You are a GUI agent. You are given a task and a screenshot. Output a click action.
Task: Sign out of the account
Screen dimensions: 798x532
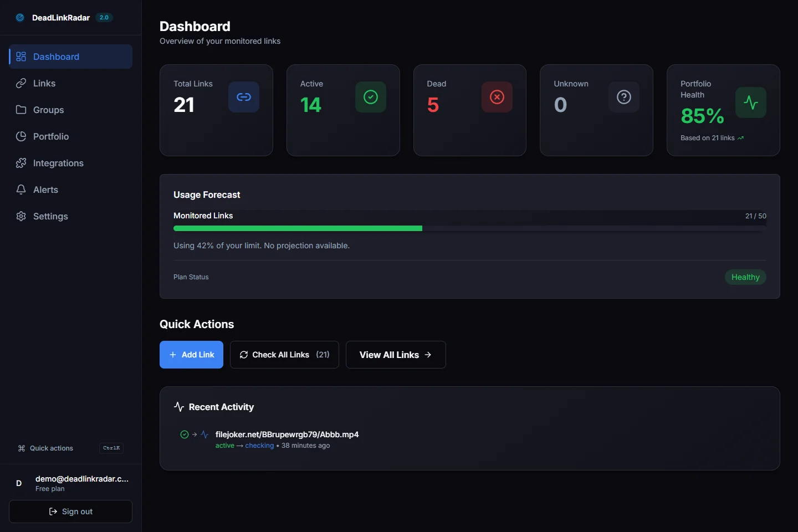(70, 511)
